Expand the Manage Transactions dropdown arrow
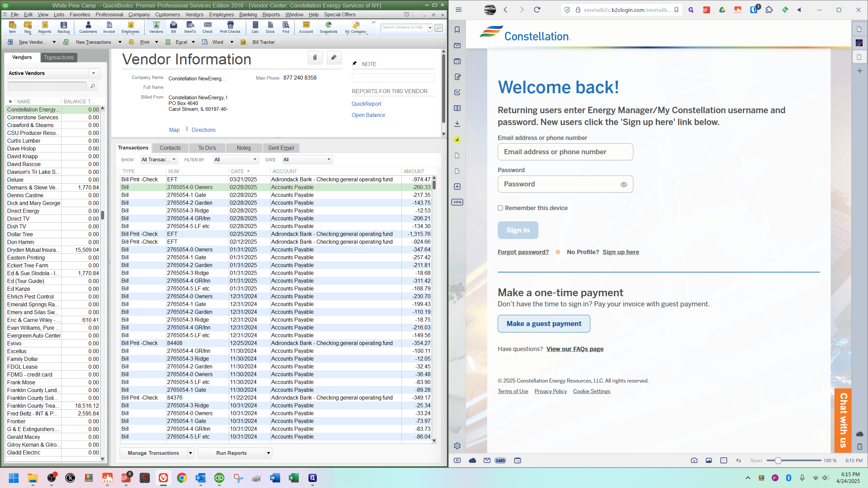The width and height of the screenshot is (868, 488). coord(191,453)
